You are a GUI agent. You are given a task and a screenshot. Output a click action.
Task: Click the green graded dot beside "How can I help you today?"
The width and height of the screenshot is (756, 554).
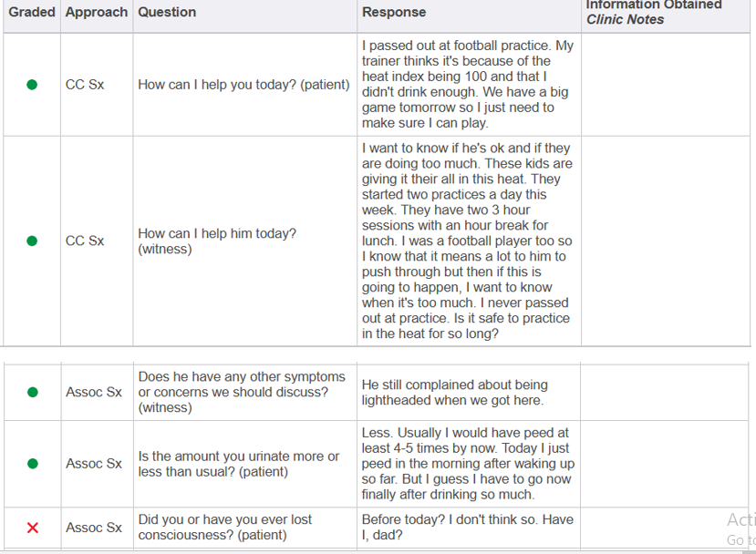tap(32, 85)
